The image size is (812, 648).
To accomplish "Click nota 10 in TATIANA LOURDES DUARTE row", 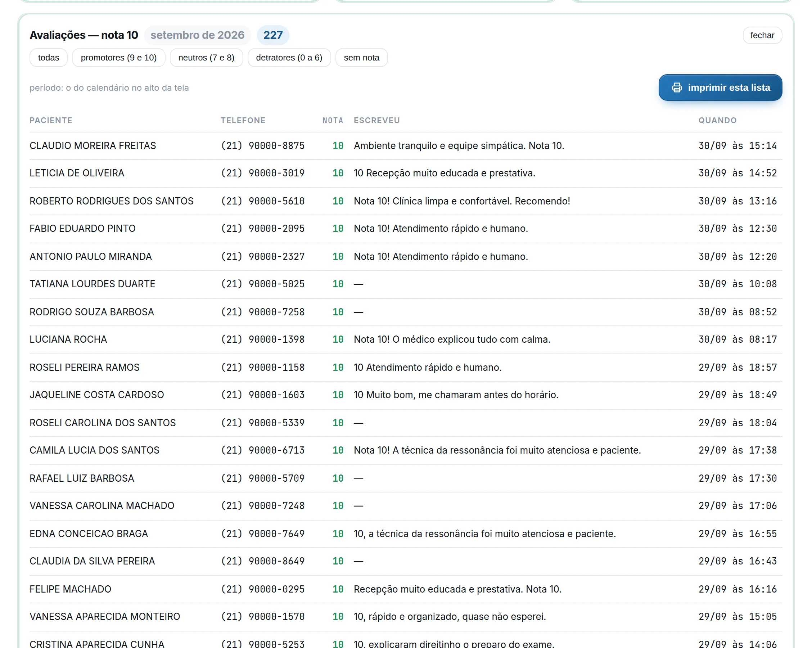I will (x=338, y=284).
